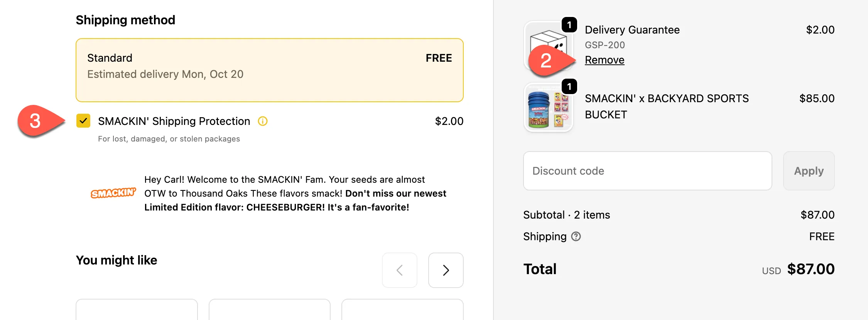Select the Standard shipping method option
Screen dimensions: 868x320
coord(269,70)
